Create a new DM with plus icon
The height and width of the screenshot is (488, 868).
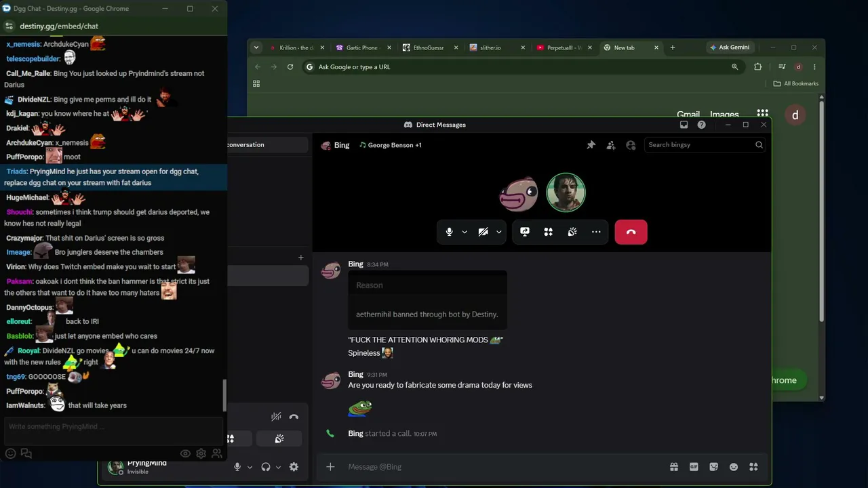click(301, 258)
